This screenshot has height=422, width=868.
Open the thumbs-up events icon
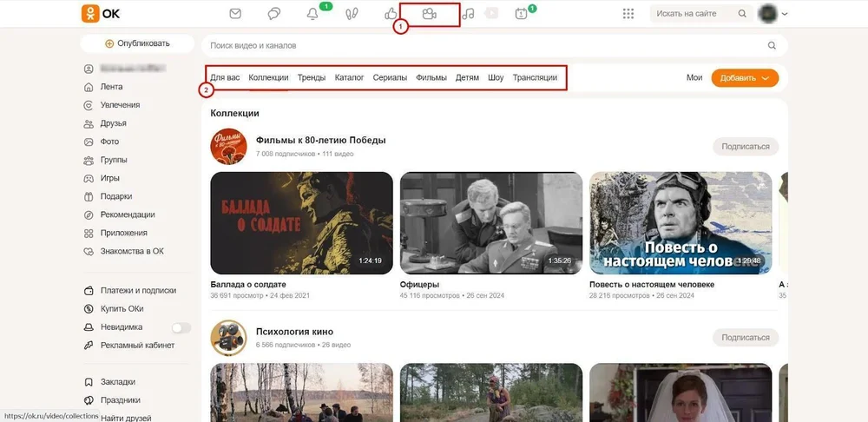(391, 14)
